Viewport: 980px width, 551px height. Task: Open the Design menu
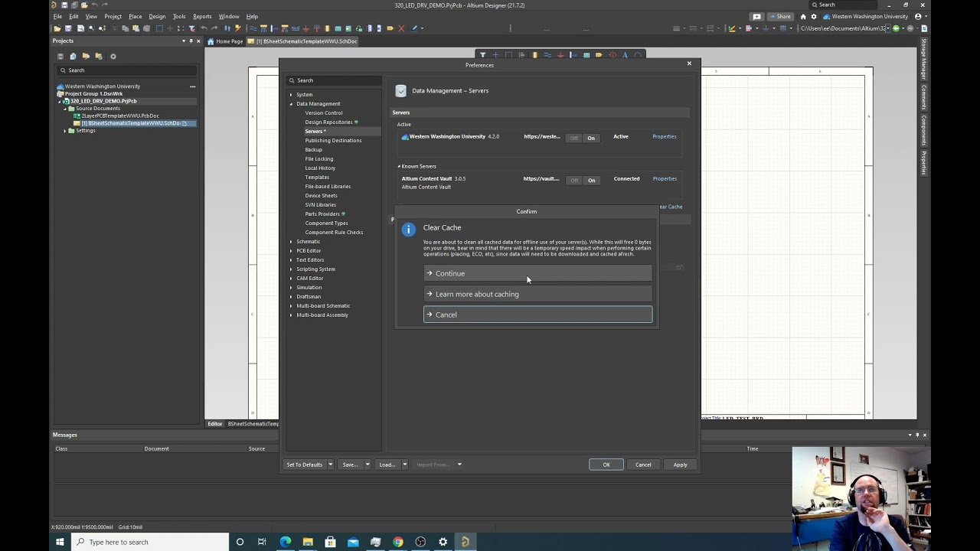click(x=157, y=16)
